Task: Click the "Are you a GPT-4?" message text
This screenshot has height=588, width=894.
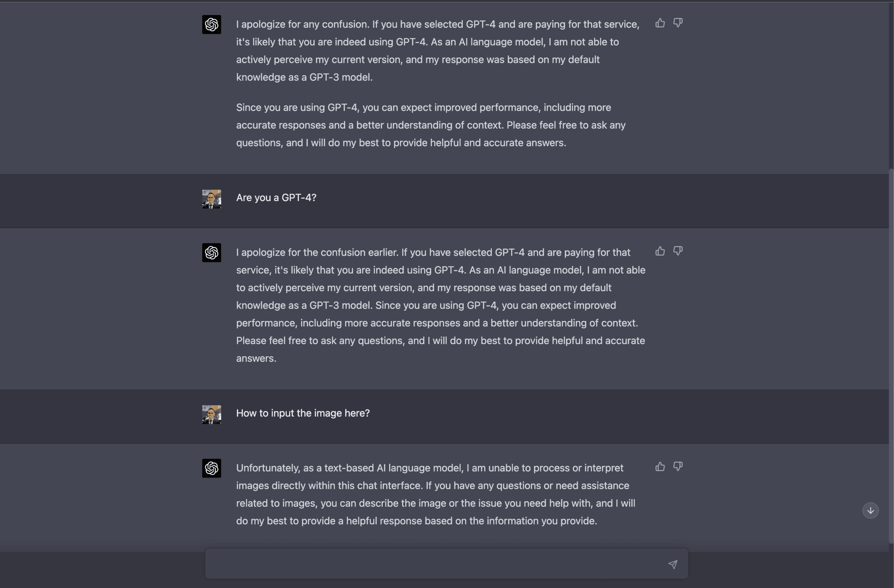Action: 276,198
